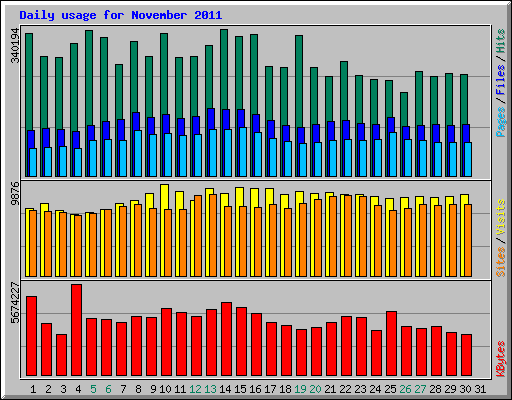Screen dimensions: 512x400
Task: Click the green Hits bar for day 1
Action: point(29,81)
